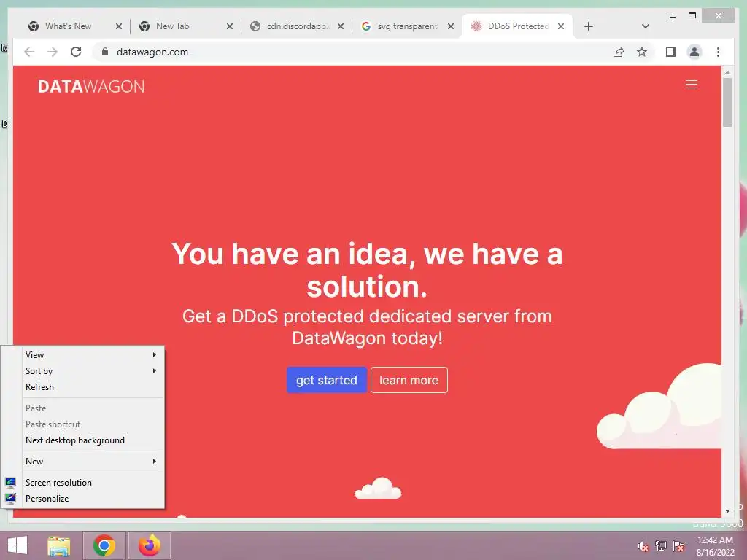This screenshot has height=560, width=747.
Task: Open the hamburger menu on DataWagon site
Action: (x=692, y=85)
